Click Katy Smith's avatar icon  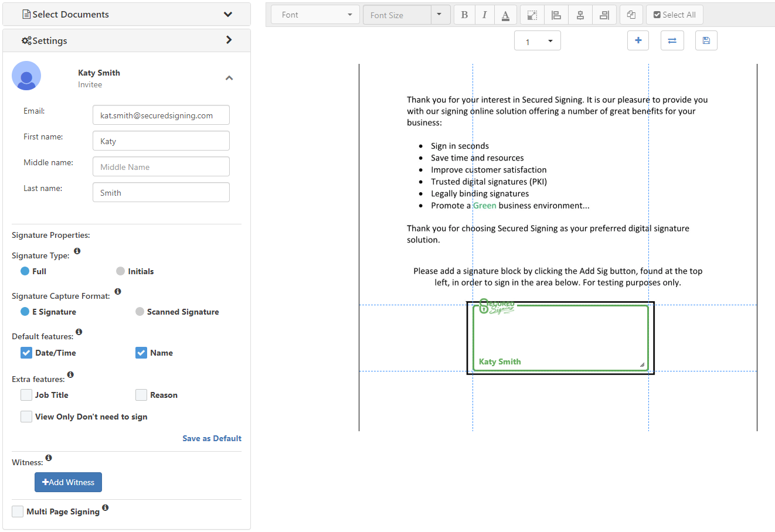click(x=26, y=76)
